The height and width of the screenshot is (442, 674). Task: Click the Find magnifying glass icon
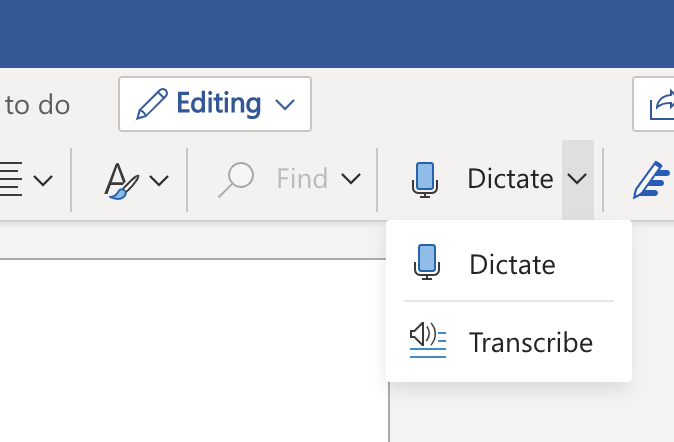coord(236,180)
